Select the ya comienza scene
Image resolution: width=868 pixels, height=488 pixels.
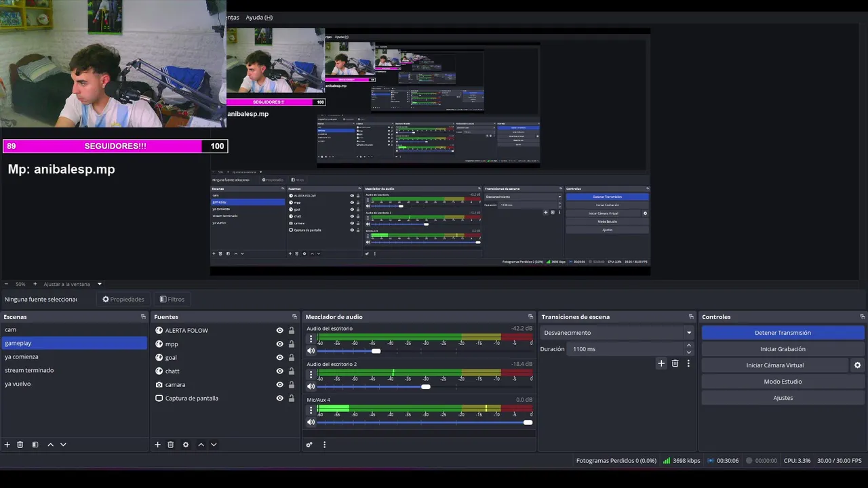coord(74,357)
